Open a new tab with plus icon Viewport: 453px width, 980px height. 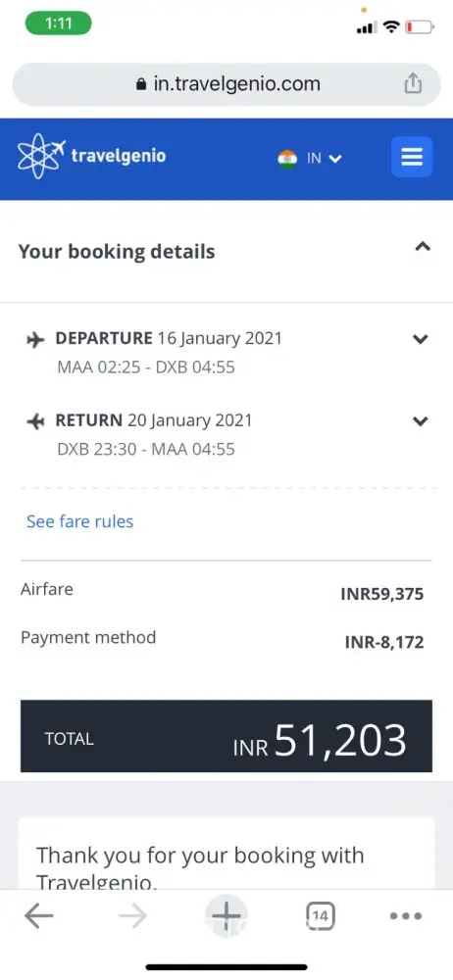[x=226, y=916]
